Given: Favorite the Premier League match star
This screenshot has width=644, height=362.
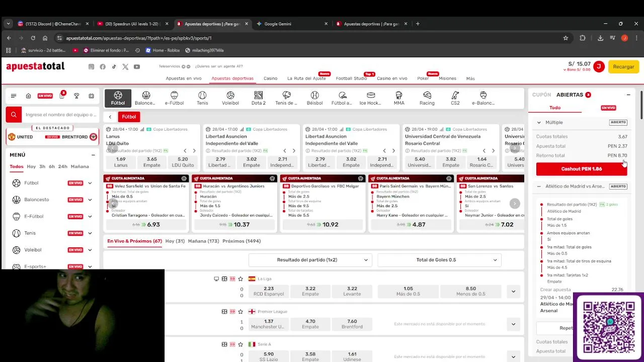Looking at the screenshot, I should (x=240, y=311).
